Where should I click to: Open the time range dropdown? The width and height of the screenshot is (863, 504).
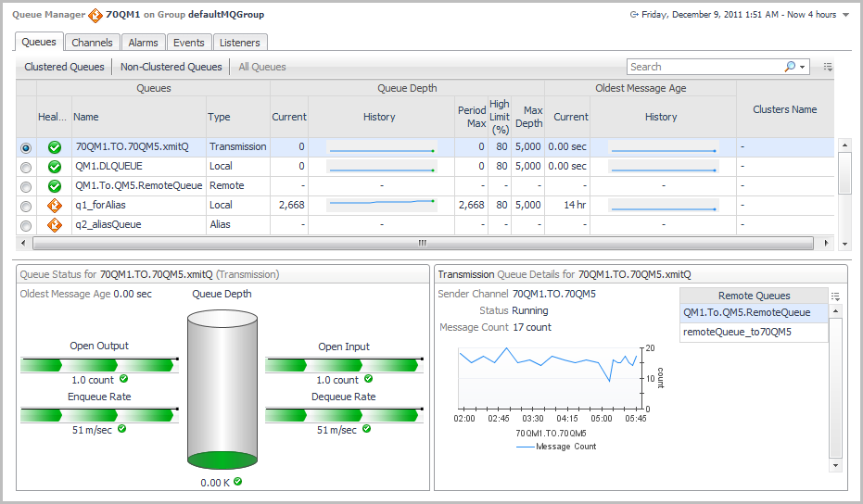(x=845, y=15)
